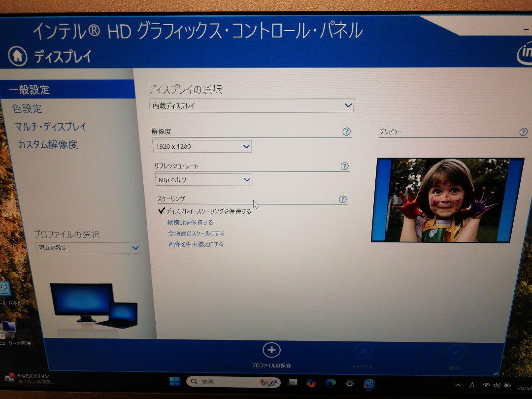The image size is (532, 399).
Task: Open Wi-Fi network tray icon
Action: tap(486, 385)
